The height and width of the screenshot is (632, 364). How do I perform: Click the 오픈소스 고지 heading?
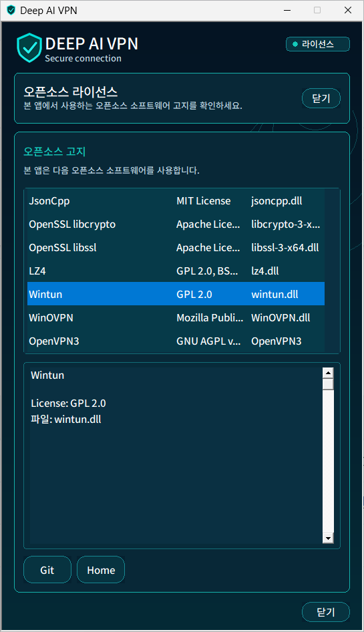[x=54, y=152]
